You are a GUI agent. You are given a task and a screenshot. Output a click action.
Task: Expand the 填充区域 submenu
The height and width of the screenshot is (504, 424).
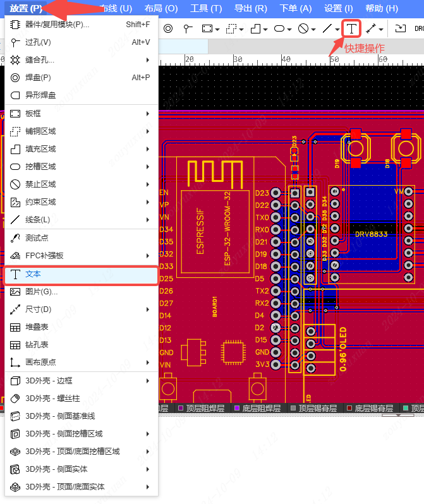click(x=82, y=149)
